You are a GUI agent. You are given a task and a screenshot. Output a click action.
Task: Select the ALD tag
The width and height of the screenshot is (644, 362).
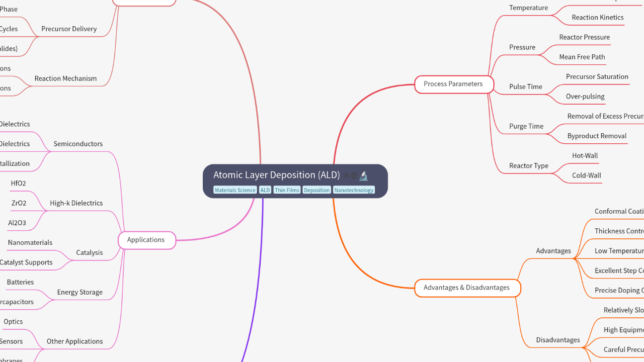265,190
